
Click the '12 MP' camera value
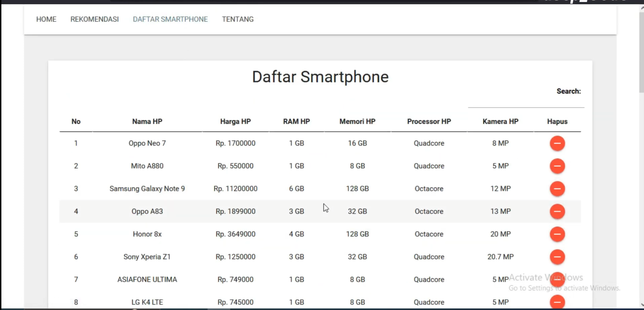pyautogui.click(x=500, y=189)
